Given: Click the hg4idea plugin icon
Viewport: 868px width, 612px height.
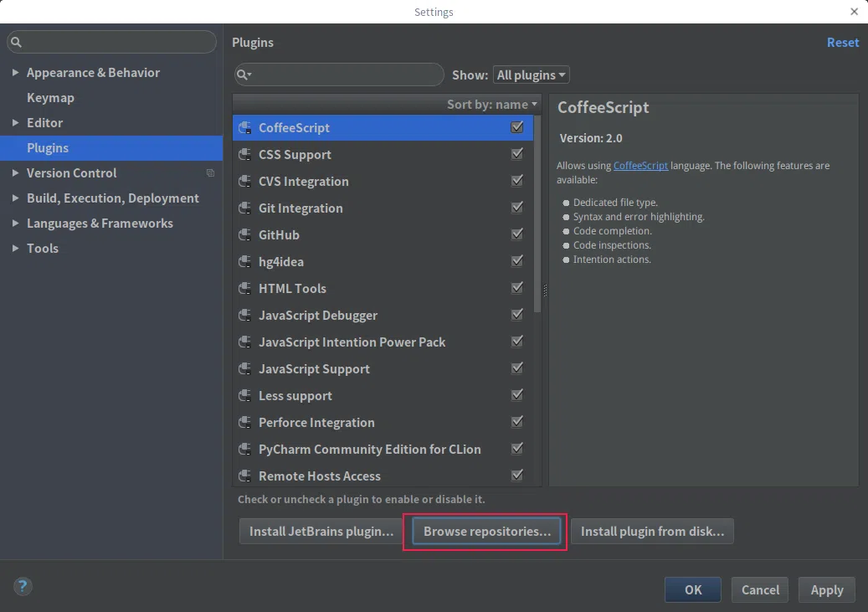Looking at the screenshot, I should tap(244, 261).
